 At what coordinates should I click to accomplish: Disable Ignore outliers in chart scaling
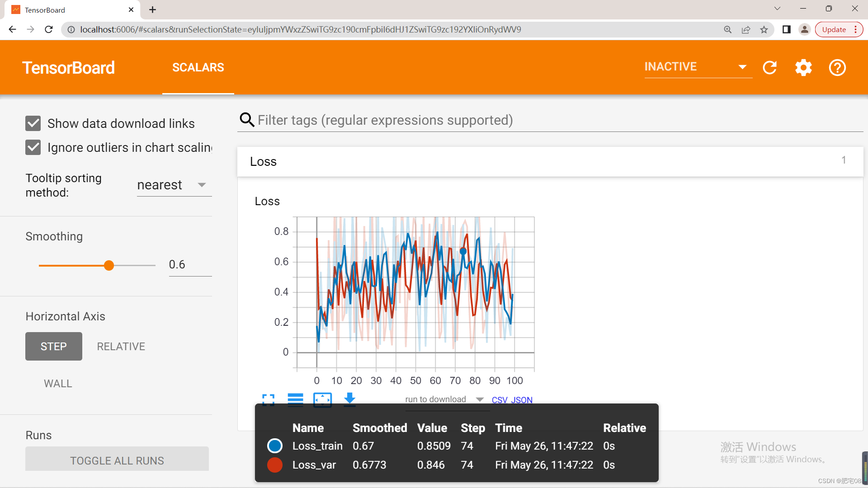click(33, 147)
